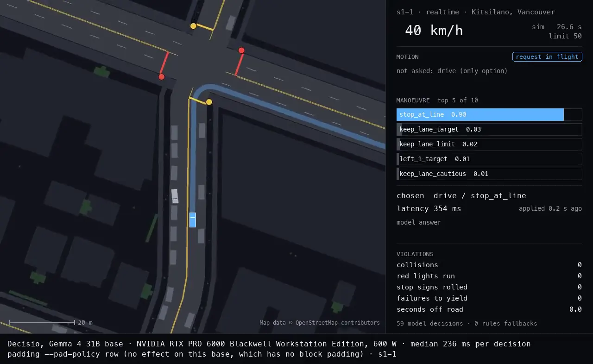Pick the keep_lane_cautious 0.01 manoeuvre row
Screen dimensions: 593x364
pyautogui.click(x=489, y=174)
